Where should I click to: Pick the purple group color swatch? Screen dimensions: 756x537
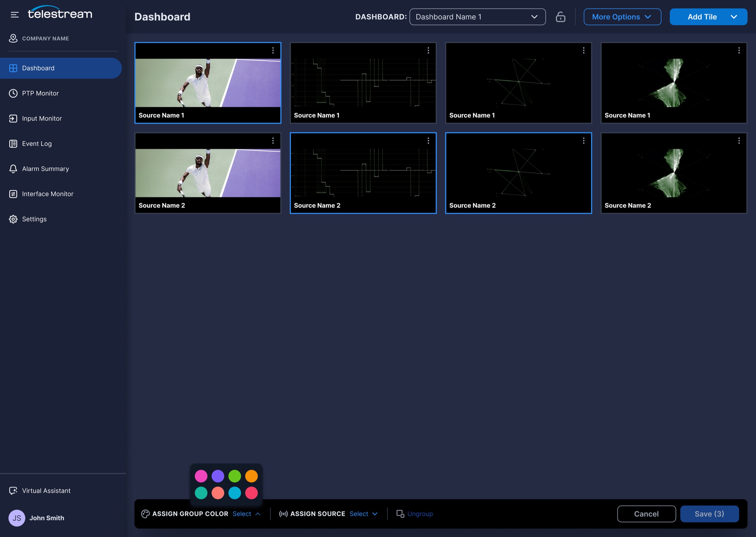[218, 476]
